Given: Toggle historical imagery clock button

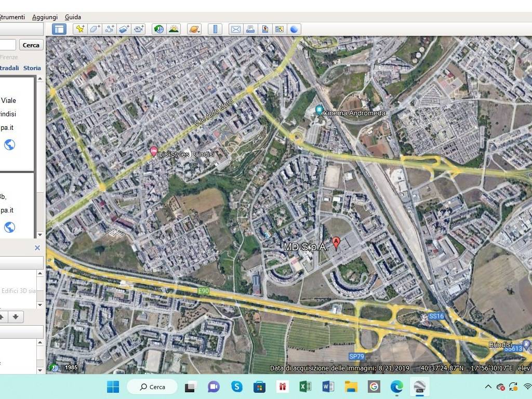Looking at the screenshot, I should (158, 29).
